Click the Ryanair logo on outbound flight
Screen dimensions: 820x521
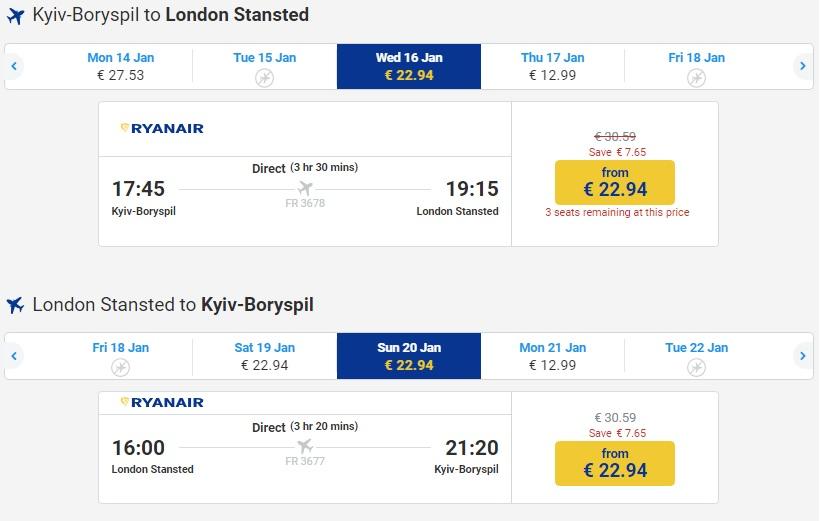tap(162, 128)
